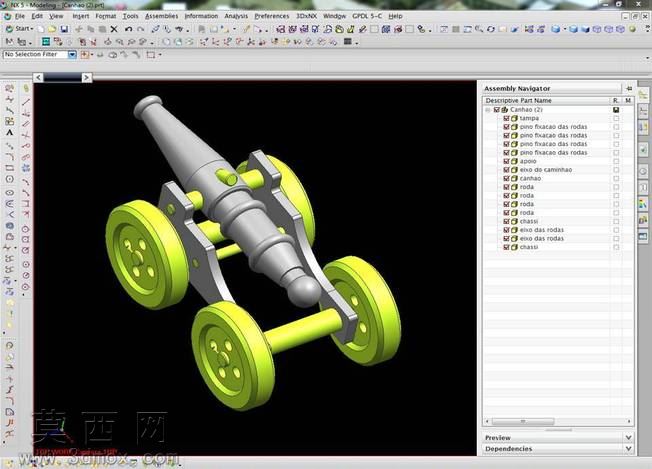Open the rectangle selection dropdown arrow
This screenshot has height=469, width=652.
pos(160,54)
